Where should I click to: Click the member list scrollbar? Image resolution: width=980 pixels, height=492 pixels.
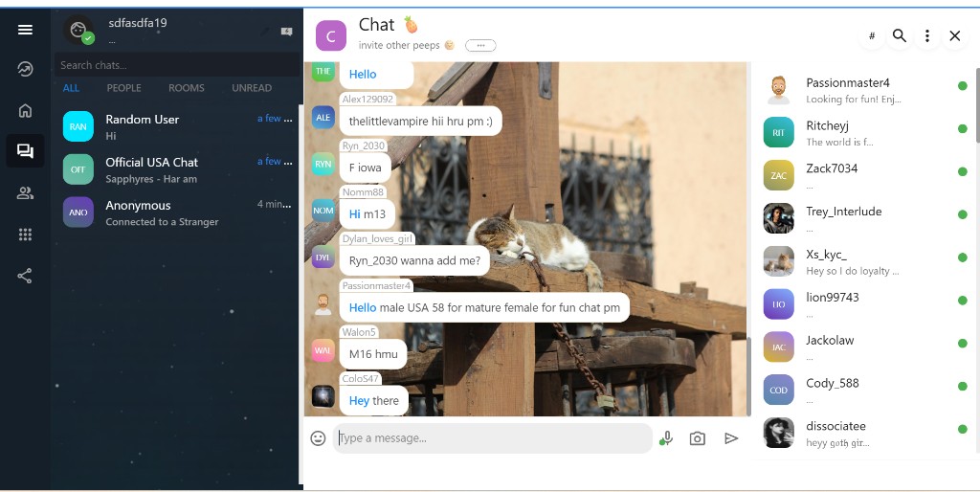coord(977,105)
